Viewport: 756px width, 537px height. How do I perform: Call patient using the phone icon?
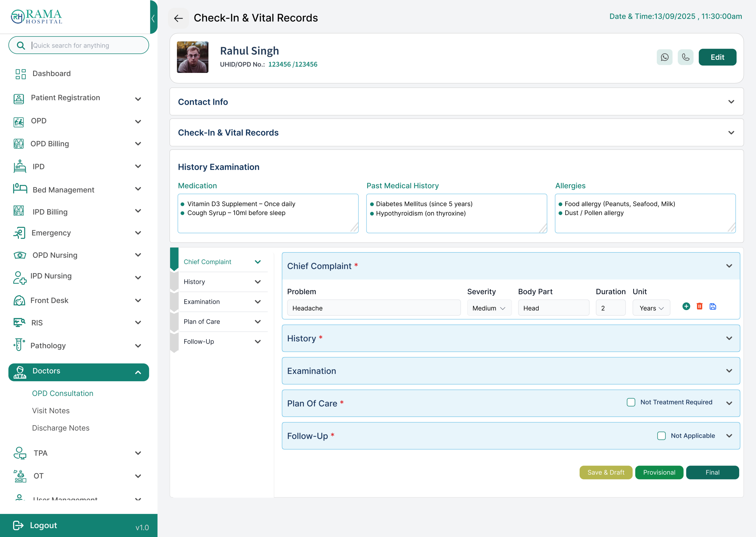685,57
